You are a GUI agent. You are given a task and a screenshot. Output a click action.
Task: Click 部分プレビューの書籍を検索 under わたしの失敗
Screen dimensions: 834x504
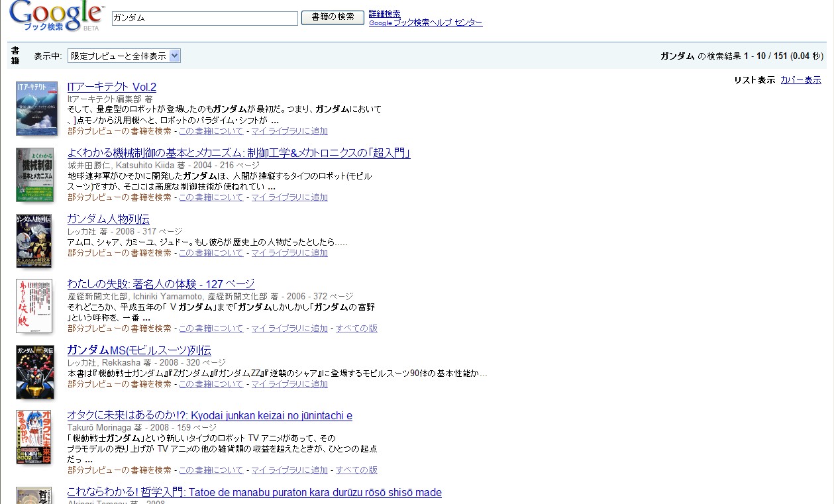pos(119,328)
